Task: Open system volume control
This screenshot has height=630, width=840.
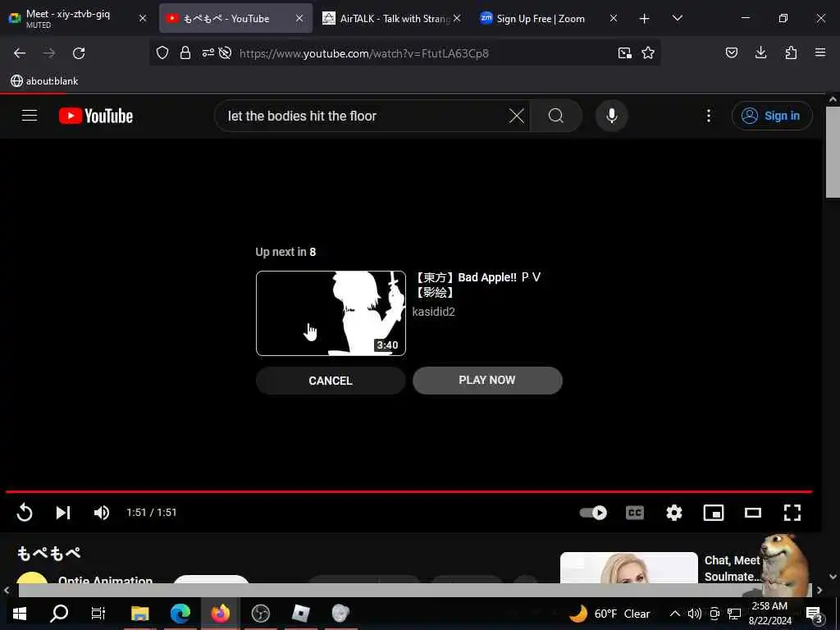Action: tap(695, 614)
